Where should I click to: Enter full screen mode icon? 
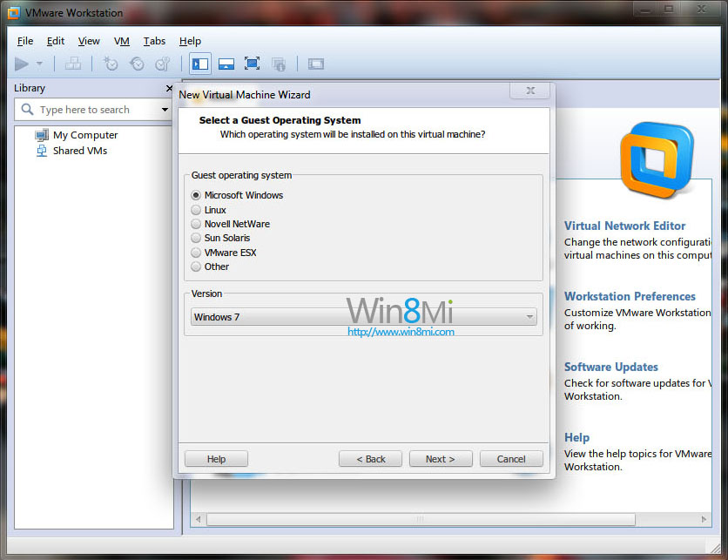pyautogui.click(x=253, y=64)
